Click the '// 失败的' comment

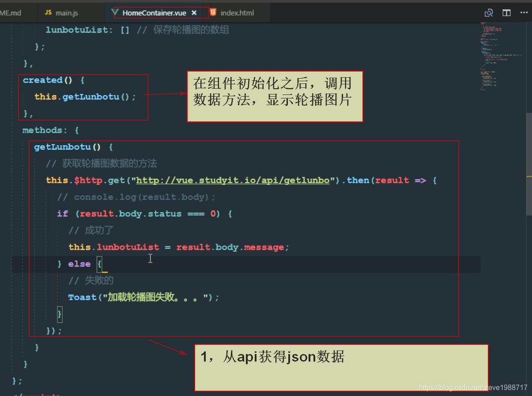(x=91, y=281)
